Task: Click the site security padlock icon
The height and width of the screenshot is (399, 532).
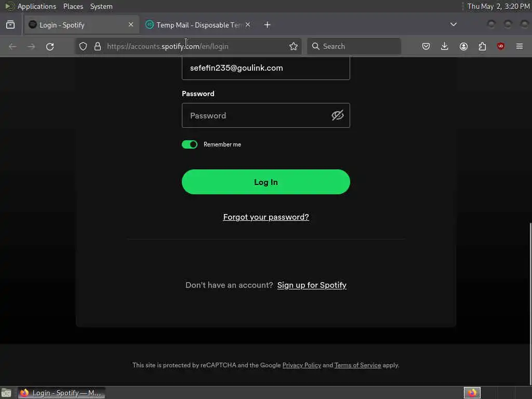Action: click(x=98, y=46)
